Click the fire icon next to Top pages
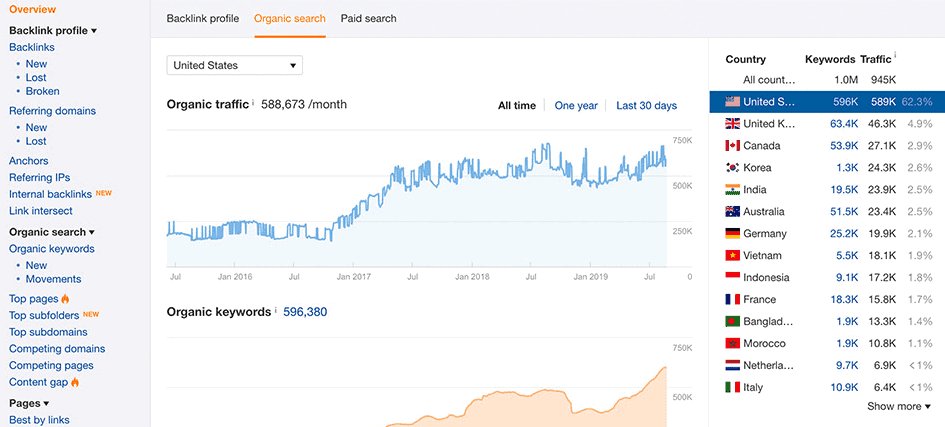 pos(65,299)
